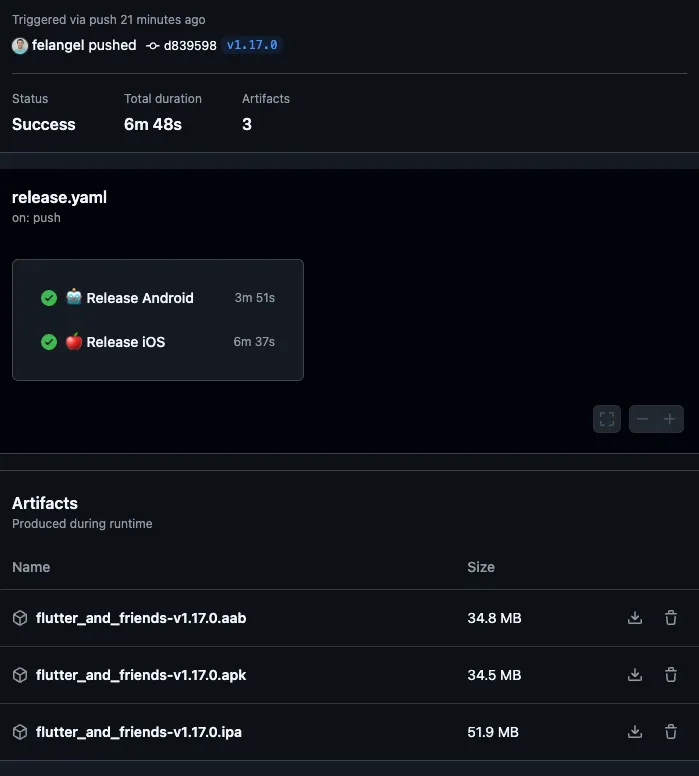Click the 'on: push' trigger text
This screenshot has width=699, height=776.
(36, 218)
